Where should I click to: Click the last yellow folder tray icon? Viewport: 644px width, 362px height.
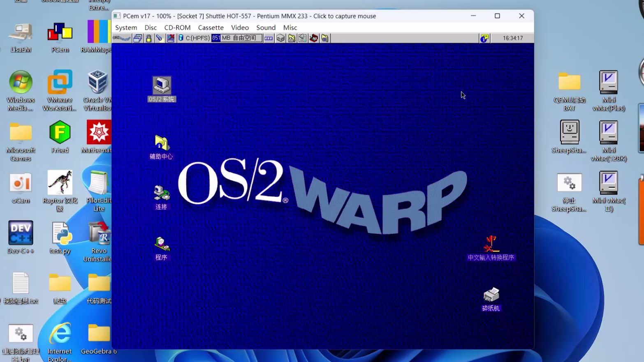pyautogui.click(x=325, y=38)
